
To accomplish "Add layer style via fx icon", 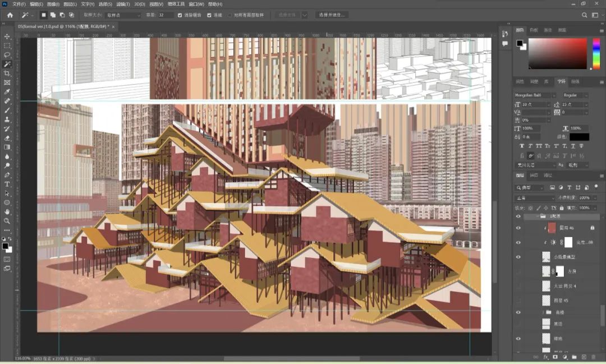I will [546, 357].
